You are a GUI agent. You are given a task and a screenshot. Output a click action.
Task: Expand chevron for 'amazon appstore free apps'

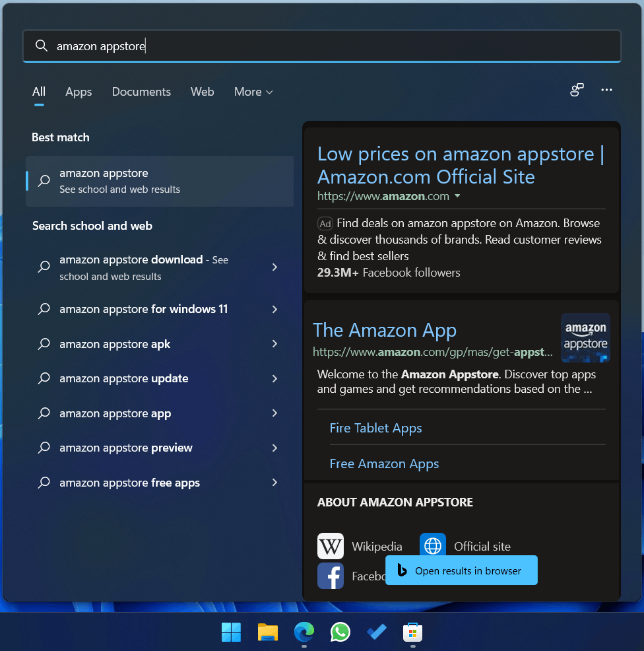(x=274, y=483)
